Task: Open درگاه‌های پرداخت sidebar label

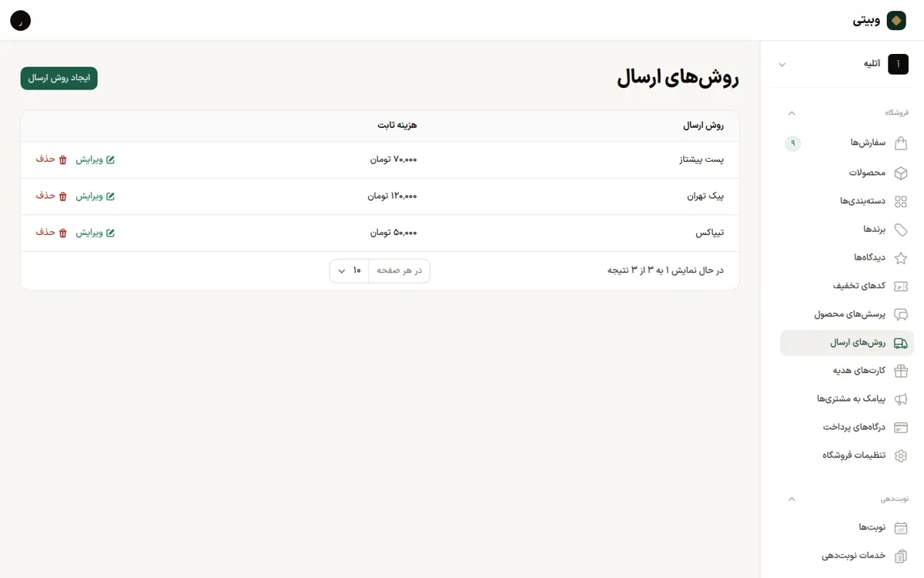Action: (855, 427)
